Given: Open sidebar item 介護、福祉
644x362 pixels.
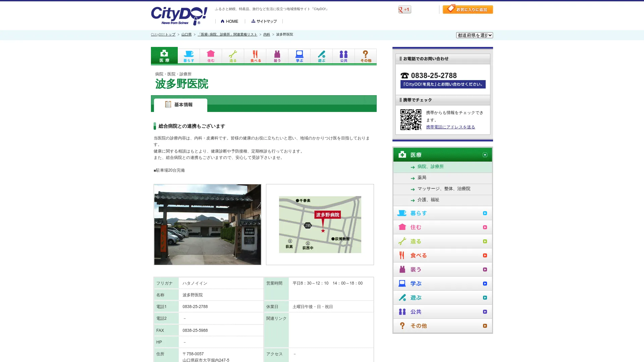Looking at the screenshot, I should [443, 200].
